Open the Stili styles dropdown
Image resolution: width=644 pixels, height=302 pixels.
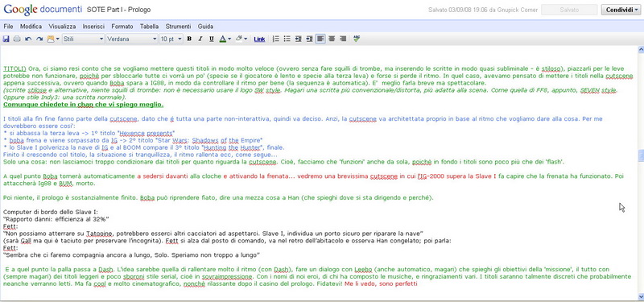(84, 39)
